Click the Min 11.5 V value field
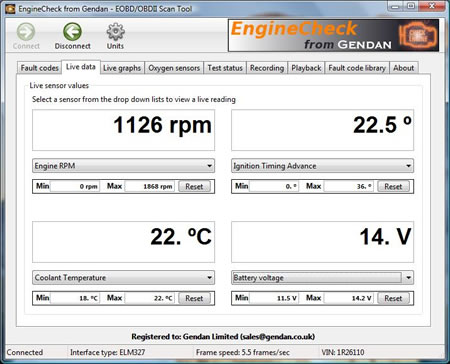 274,298
